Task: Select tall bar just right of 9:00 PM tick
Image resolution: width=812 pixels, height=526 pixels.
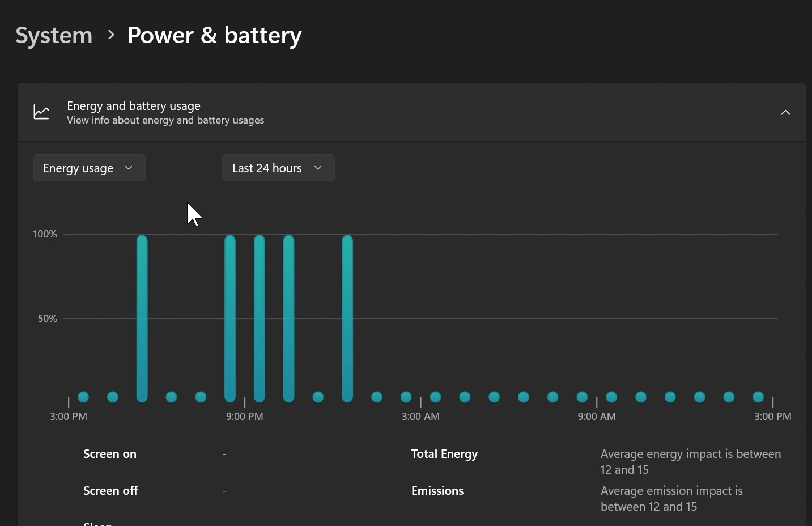Action: [x=260, y=317]
